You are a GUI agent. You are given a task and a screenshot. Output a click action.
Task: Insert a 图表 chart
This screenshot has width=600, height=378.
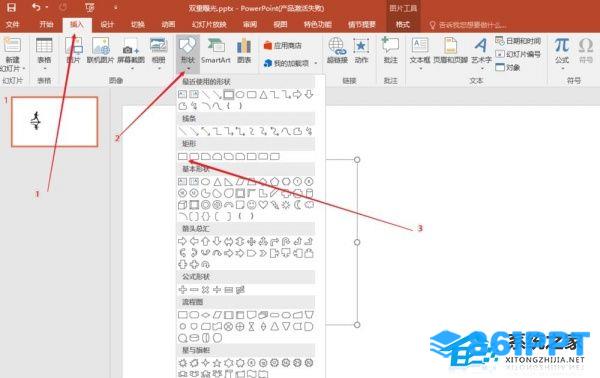(244, 51)
